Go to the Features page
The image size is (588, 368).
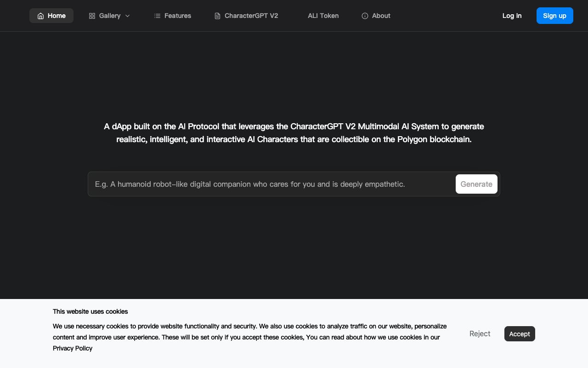click(177, 16)
